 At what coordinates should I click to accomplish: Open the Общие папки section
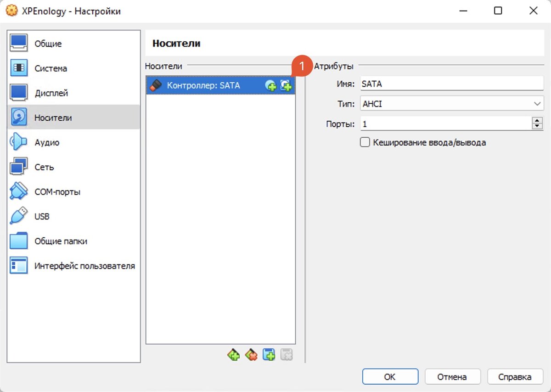[x=74, y=241]
